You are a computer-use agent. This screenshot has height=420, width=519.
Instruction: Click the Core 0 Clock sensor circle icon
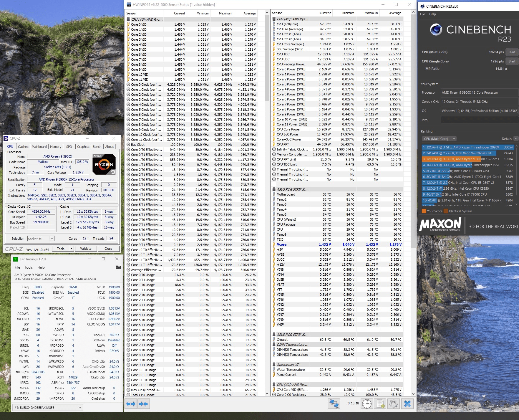(128, 85)
